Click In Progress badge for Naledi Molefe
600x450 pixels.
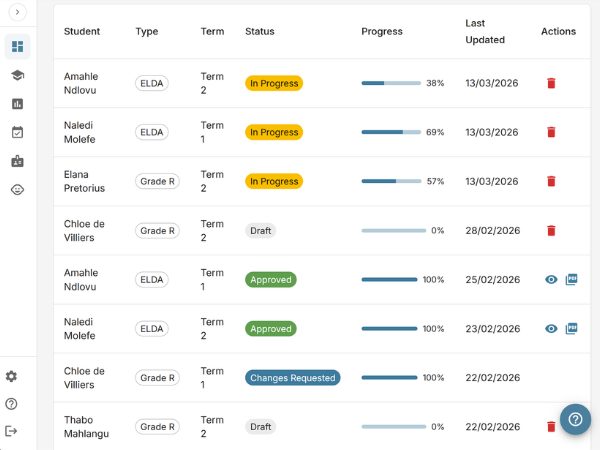(x=274, y=132)
